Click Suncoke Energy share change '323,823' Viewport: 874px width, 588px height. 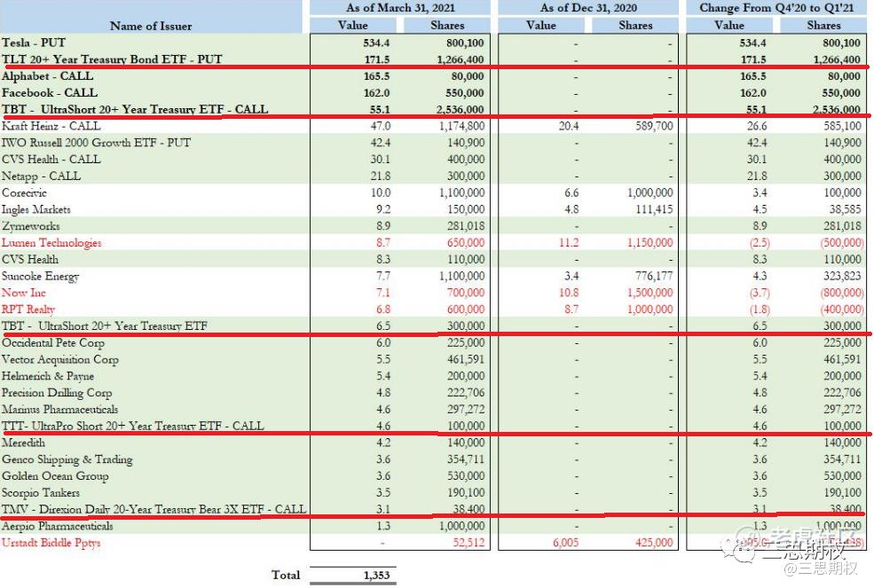point(842,277)
